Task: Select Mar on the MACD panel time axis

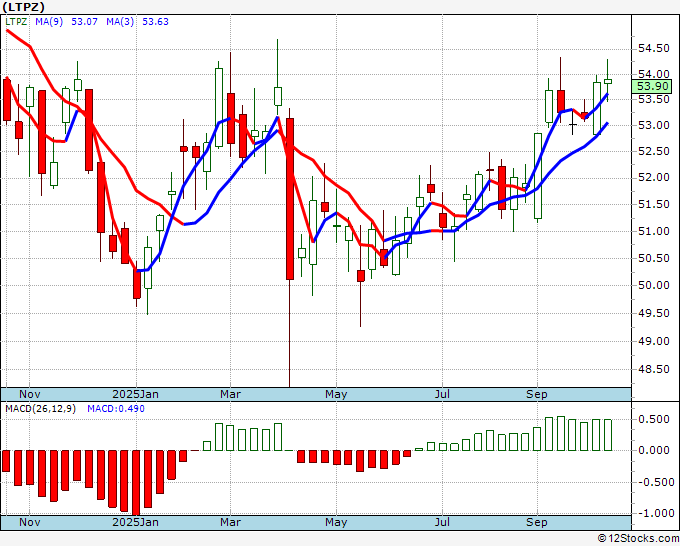Action: point(230,522)
